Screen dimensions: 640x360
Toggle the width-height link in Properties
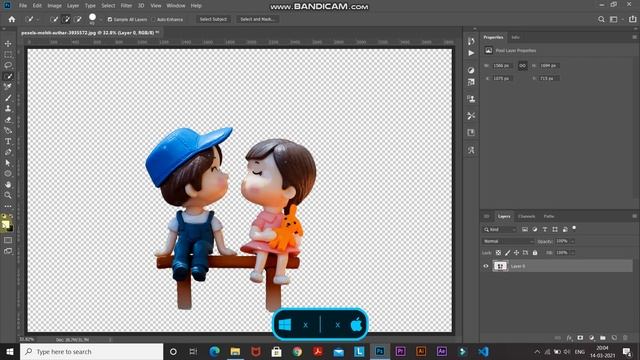522,66
